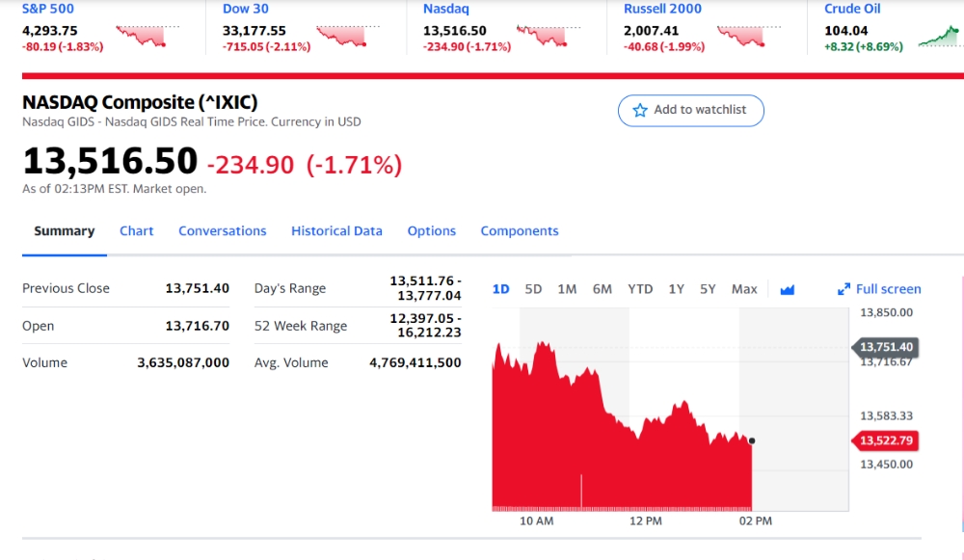
Task: Click the 13,522.79 red price label
Action: pyautogui.click(x=885, y=440)
